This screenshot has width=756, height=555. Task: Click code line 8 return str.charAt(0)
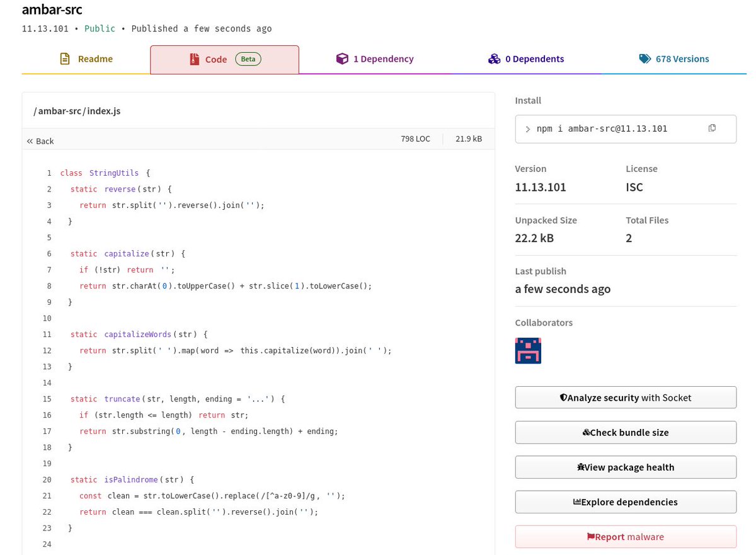point(226,285)
